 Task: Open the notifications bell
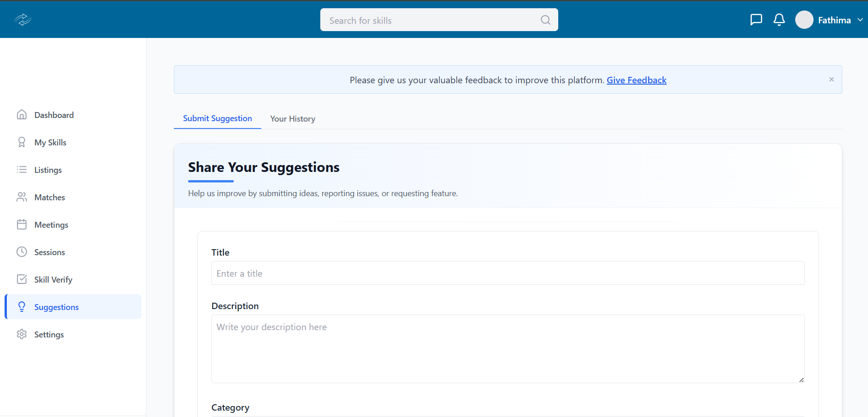[x=779, y=20]
